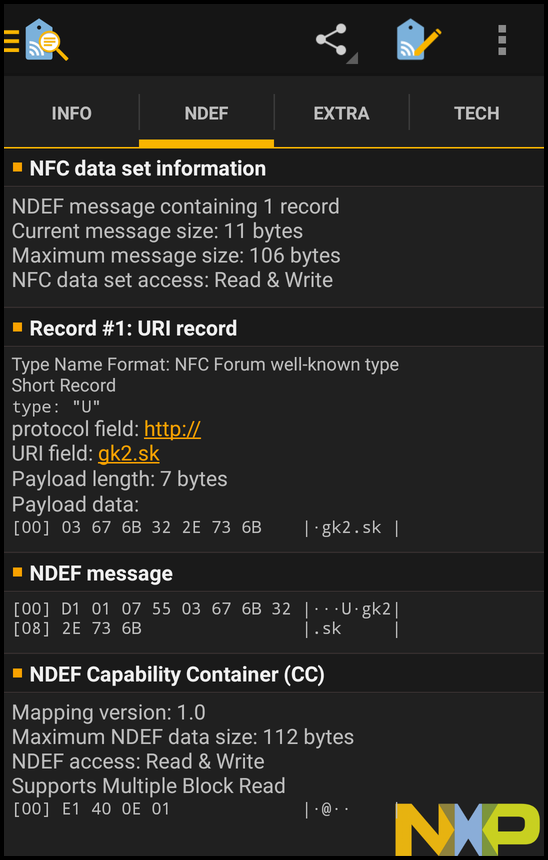
Task: Tap the TagInfo tag-scan app icon
Action: [47, 39]
